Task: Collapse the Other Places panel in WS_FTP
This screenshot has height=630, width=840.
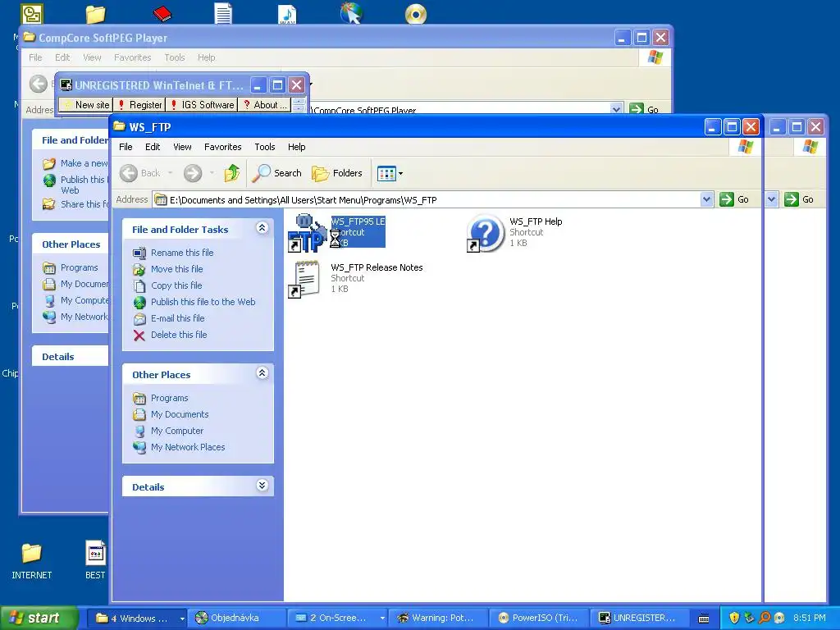Action: point(262,373)
